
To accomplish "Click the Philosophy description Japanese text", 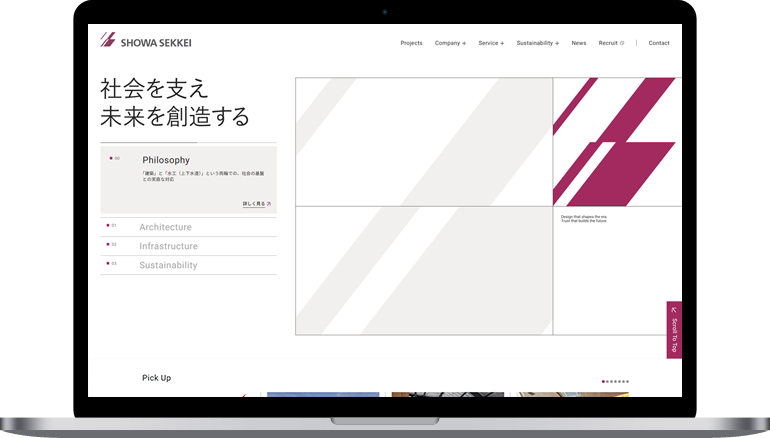I will [203, 176].
